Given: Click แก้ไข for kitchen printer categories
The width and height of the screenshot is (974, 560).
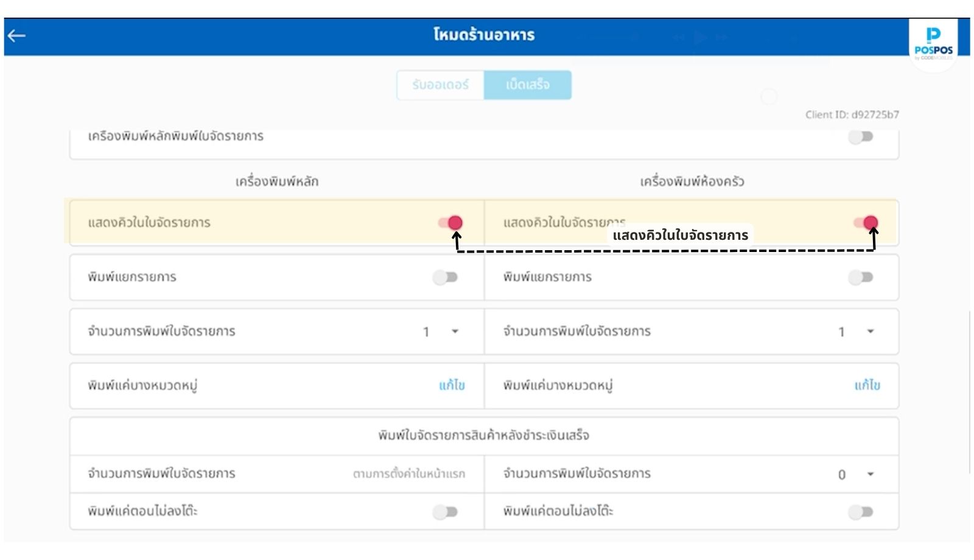Looking at the screenshot, I should pos(867,385).
